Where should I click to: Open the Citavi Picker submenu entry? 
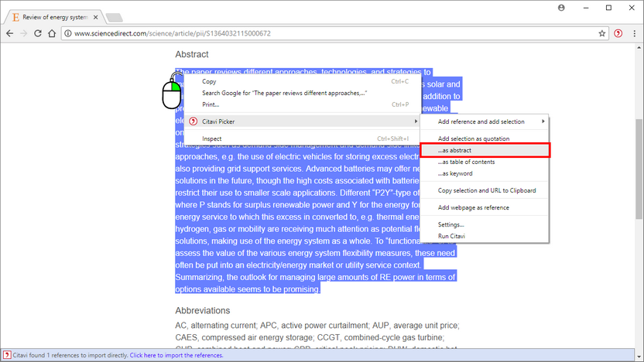(302, 121)
